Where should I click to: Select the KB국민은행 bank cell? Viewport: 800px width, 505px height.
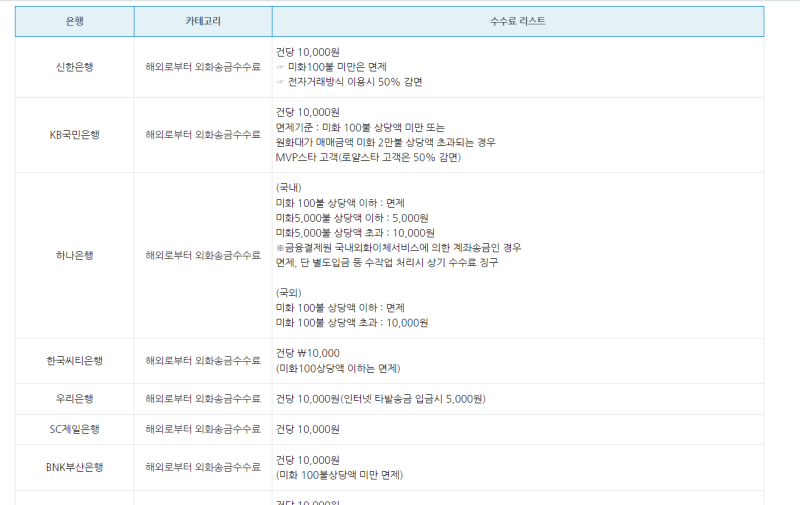click(74, 135)
